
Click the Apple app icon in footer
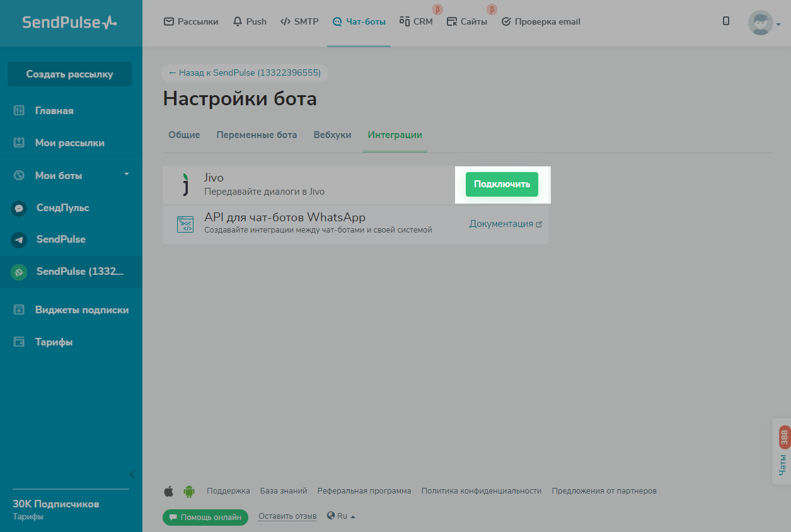pos(168,491)
